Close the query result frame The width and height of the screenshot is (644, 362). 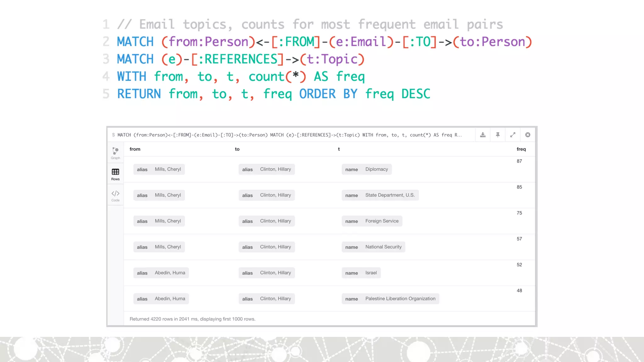tap(528, 135)
